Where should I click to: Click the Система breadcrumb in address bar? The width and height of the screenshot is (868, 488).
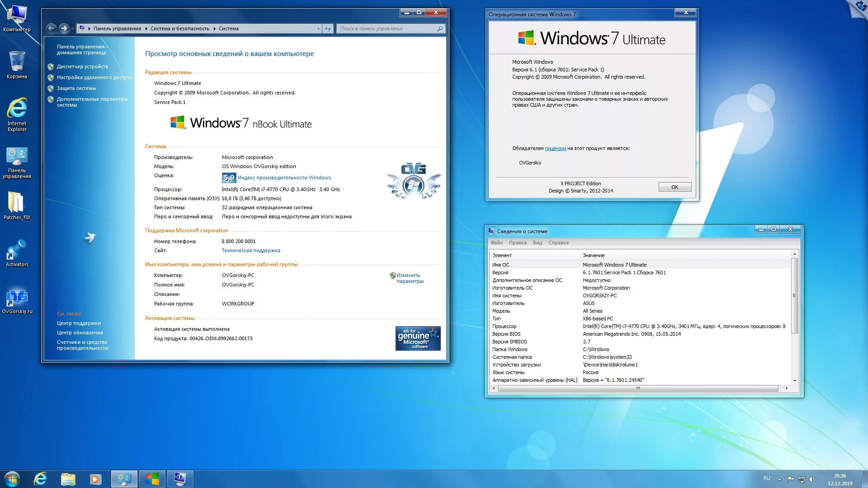pos(228,28)
